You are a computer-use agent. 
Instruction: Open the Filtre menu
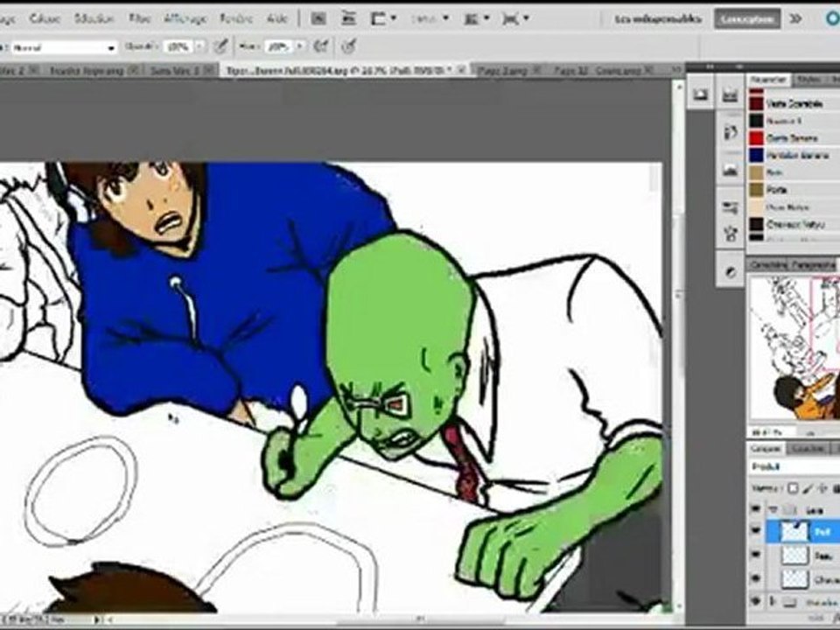tap(140, 18)
